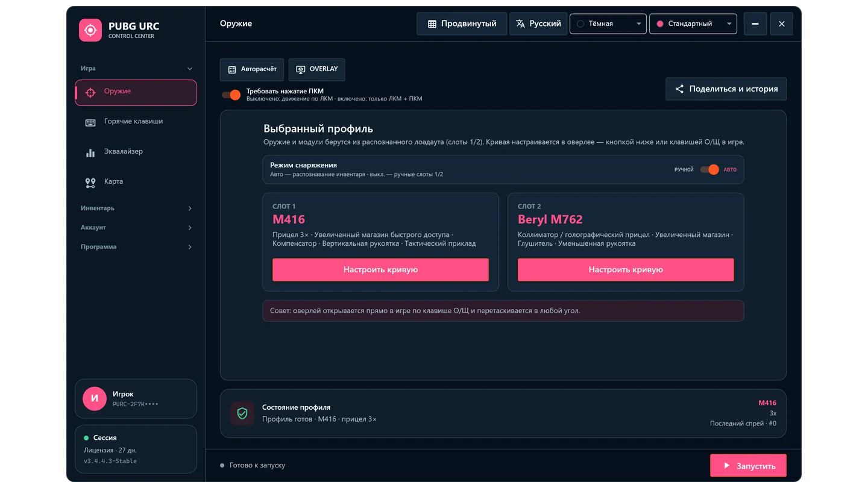Click the Сессия label with green dot
Screen dimensions: 868x488
click(100, 438)
